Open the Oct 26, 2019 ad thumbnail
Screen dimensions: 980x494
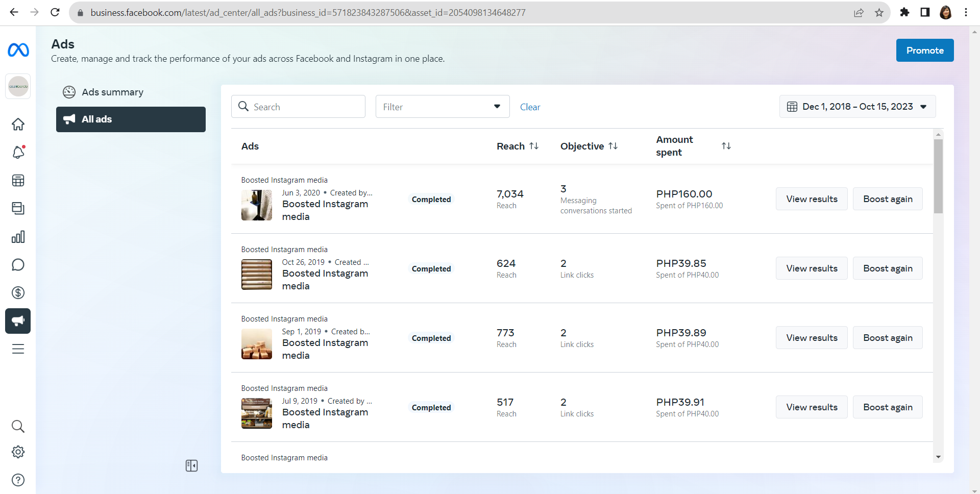coord(257,275)
